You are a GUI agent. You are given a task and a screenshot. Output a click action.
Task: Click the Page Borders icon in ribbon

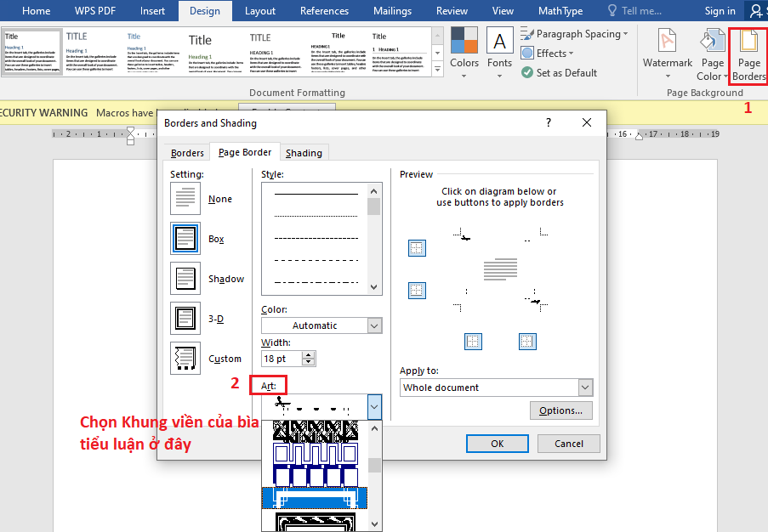point(748,55)
